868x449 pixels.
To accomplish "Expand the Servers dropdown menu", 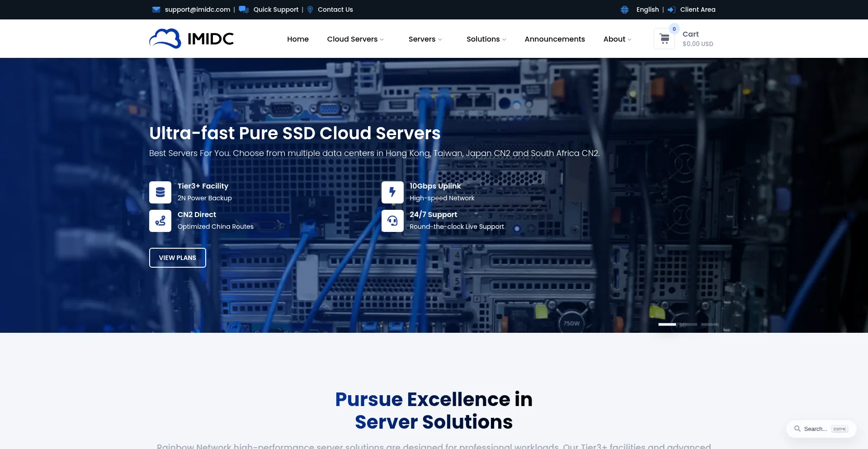I will click(x=425, y=39).
